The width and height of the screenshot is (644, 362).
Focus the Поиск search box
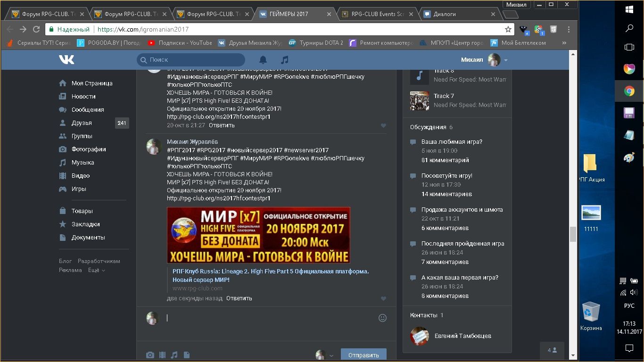[191, 60]
